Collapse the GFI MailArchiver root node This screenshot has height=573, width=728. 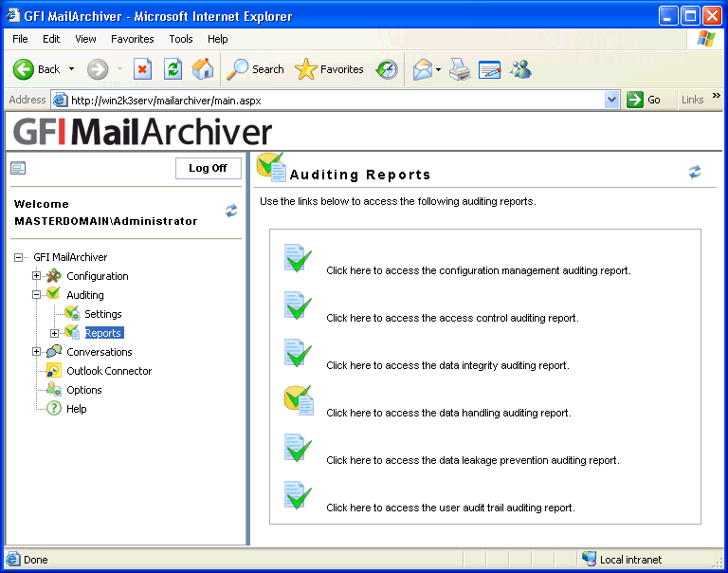(x=18, y=257)
